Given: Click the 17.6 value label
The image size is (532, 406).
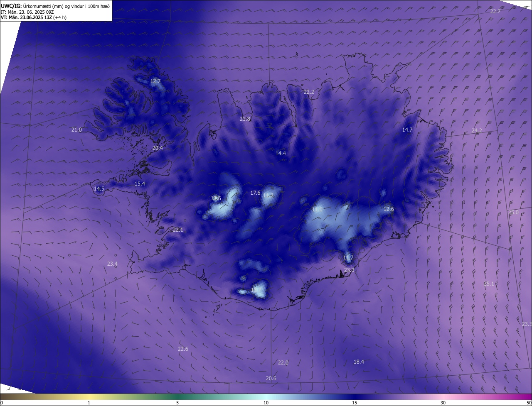Looking at the screenshot, I should click(x=255, y=193).
